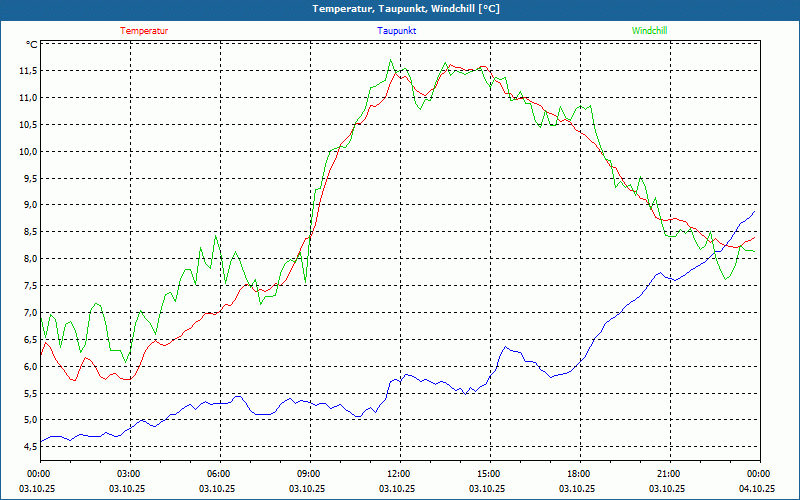Select the 21:00 time axis label

[x=668, y=473]
